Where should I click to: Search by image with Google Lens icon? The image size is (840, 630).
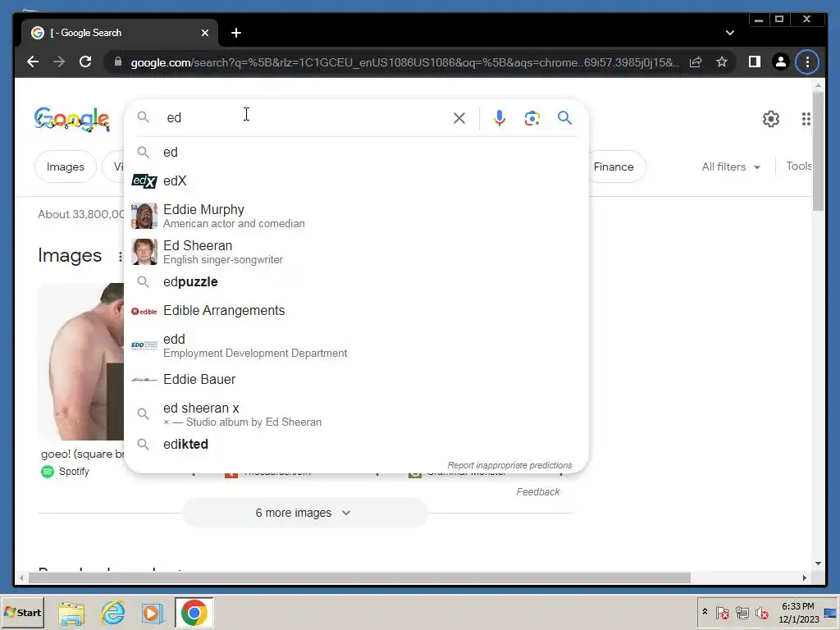click(532, 118)
